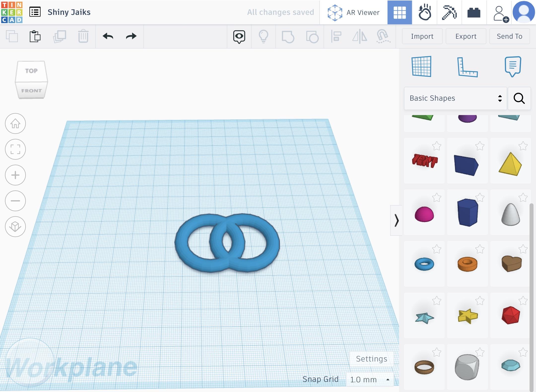This screenshot has height=392, width=536.
Task: Click the Fit all in view button
Action: pyautogui.click(x=15, y=149)
